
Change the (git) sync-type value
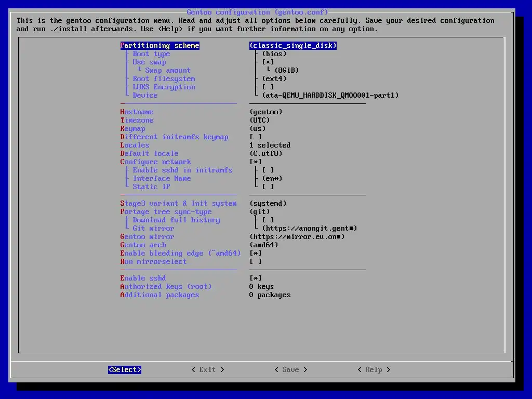(x=260, y=212)
